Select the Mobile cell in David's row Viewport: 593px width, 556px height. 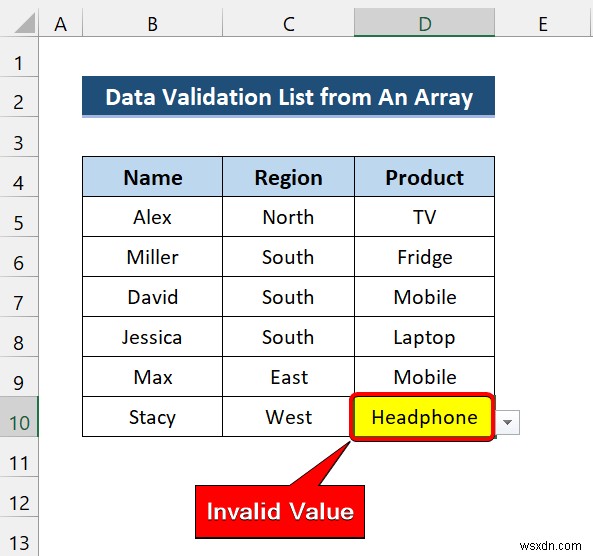click(424, 297)
